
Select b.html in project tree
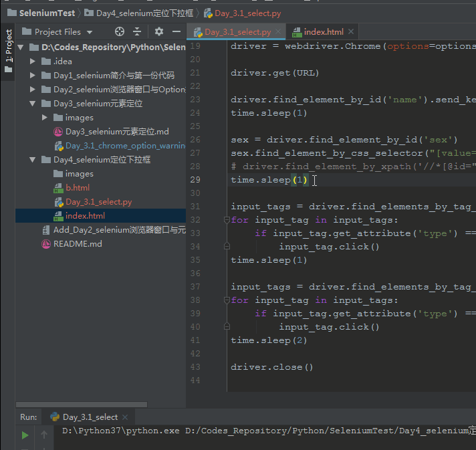click(x=78, y=188)
